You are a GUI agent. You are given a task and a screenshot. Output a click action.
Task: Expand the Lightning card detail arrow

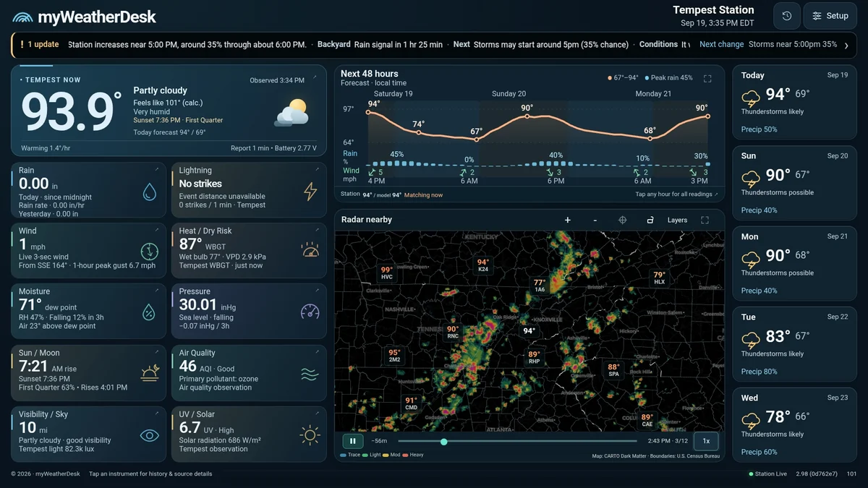pos(318,169)
